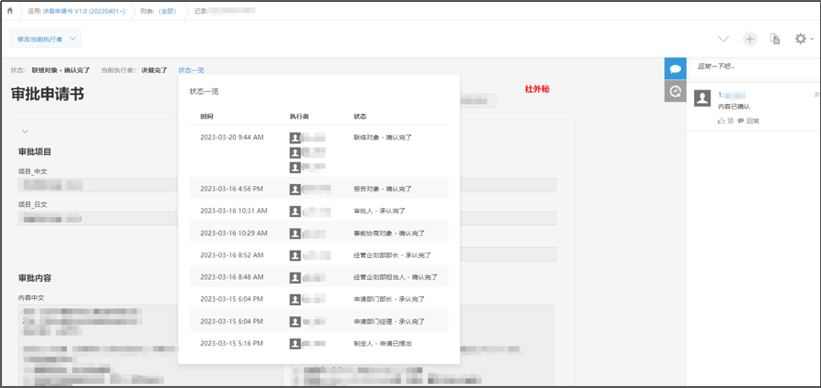Click status text 经营企划部担当人 - 确认完了
This screenshot has height=388, width=821.
pyautogui.click(x=396, y=277)
